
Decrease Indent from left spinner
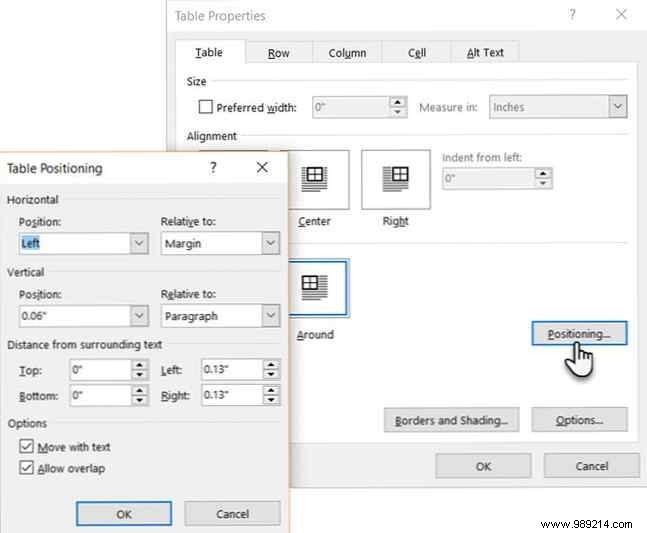[x=543, y=183]
